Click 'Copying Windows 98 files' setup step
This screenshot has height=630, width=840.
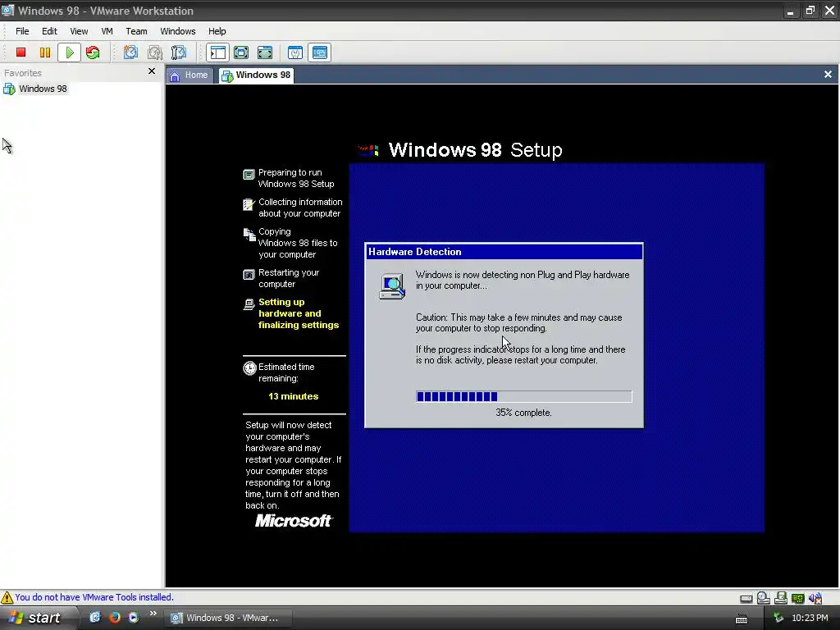coord(297,243)
